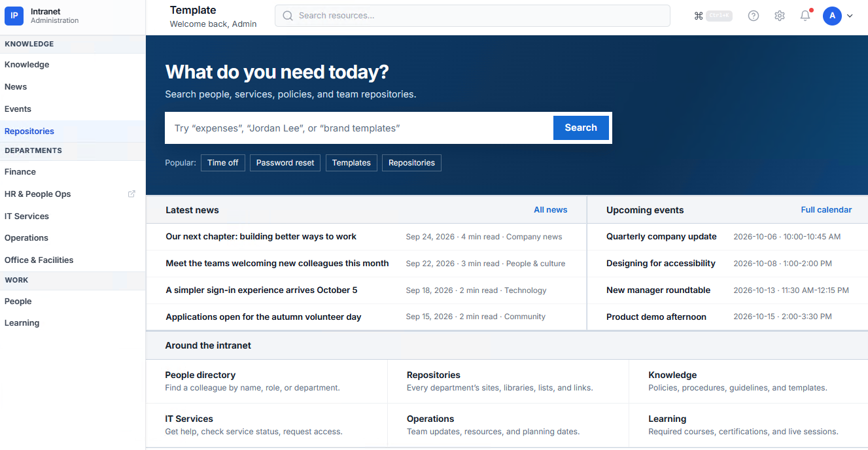Viewport: 868px width, 450px height.
Task: Click the external link icon beside HR & People Ops
Action: (131, 194)
